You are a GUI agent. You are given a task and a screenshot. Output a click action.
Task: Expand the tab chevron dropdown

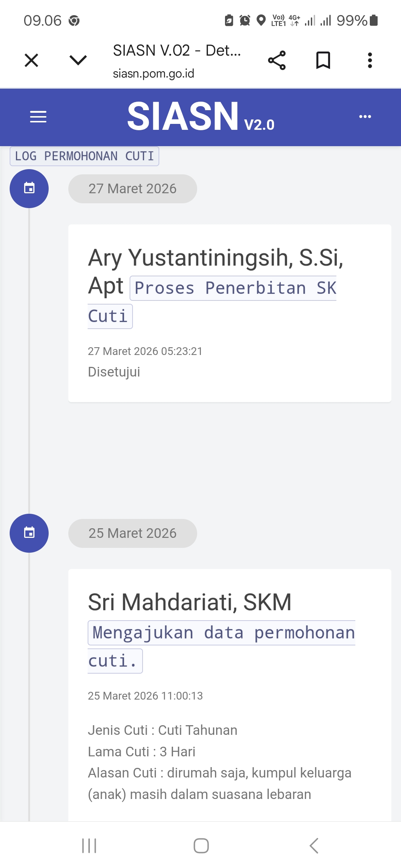click(x=78, y=60)
